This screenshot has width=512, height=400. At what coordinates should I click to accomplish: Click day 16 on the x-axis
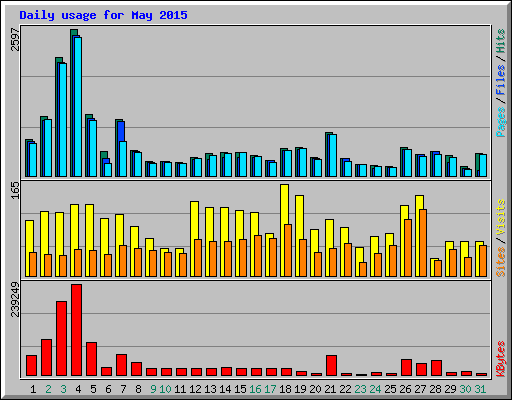click(255, 389)
